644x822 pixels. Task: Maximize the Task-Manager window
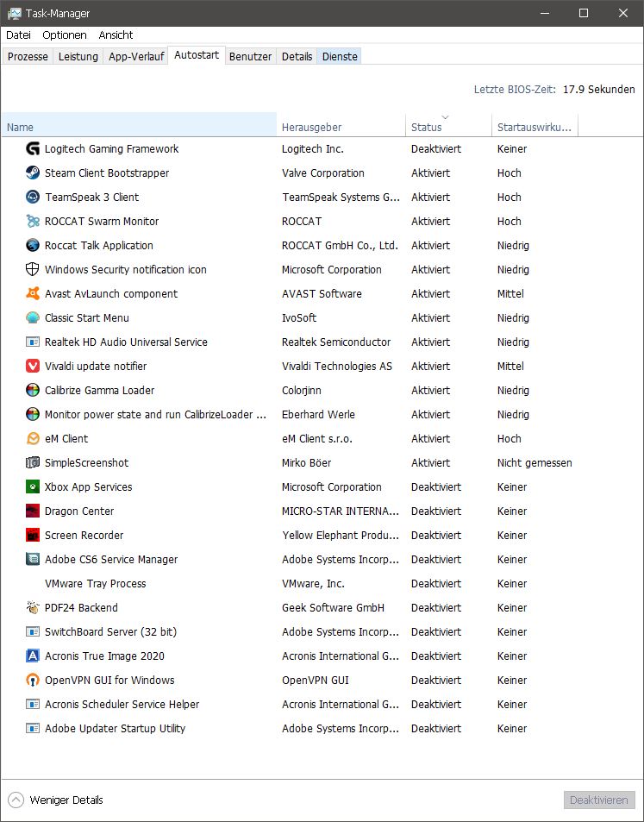point(583,13)
